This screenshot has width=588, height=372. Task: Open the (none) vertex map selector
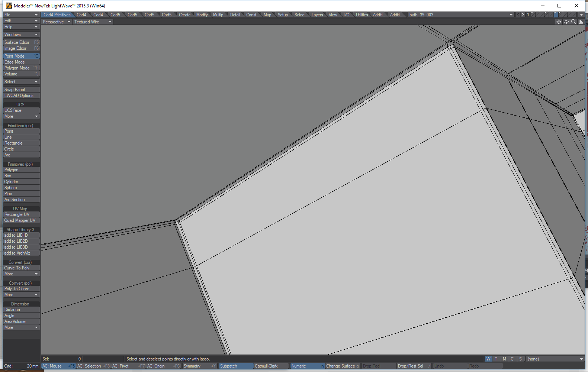pos(555,359)
